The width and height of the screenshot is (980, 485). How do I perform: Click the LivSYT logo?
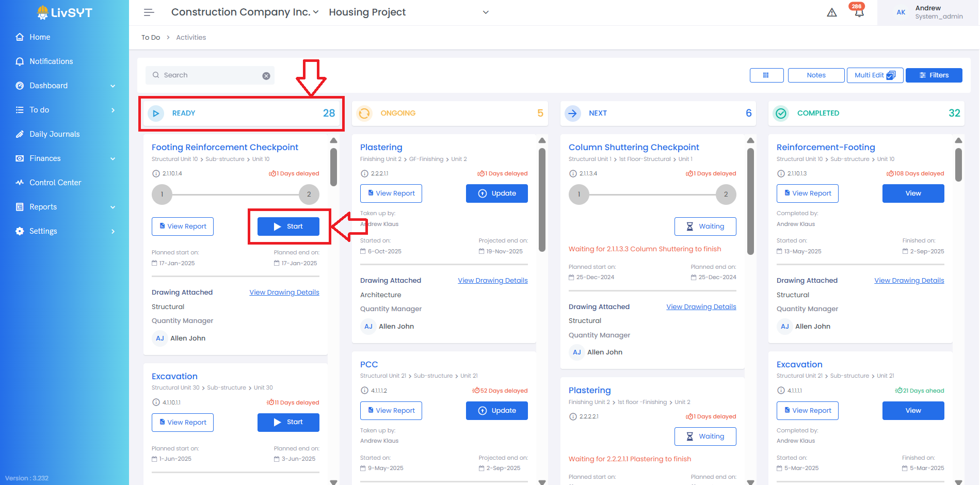click(65, 13)
